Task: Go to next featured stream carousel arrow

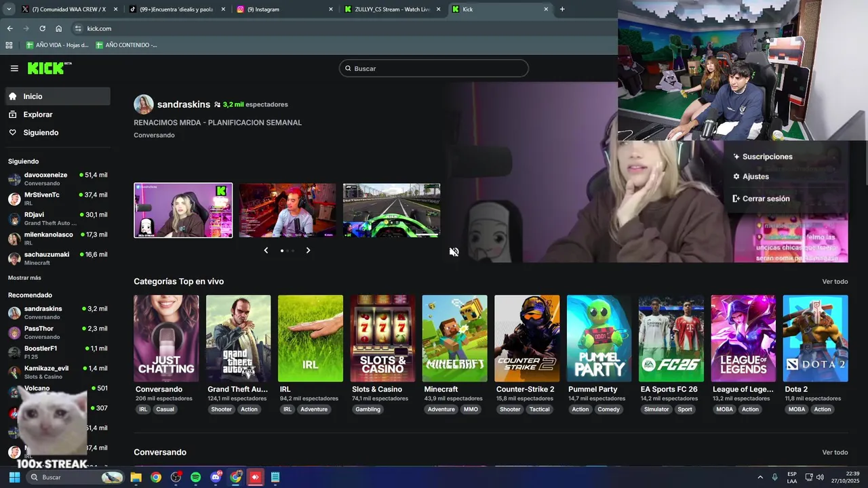Action: 308,250
